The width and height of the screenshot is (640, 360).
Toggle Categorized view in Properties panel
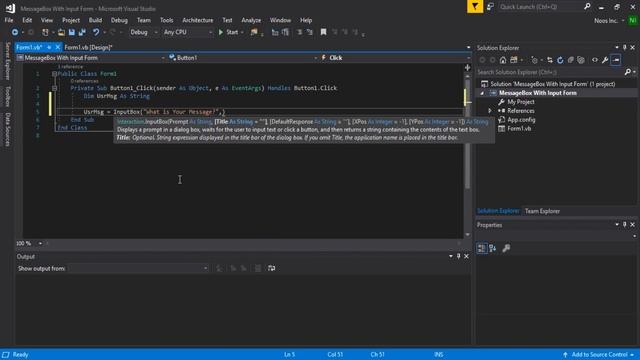click(482, 248)
